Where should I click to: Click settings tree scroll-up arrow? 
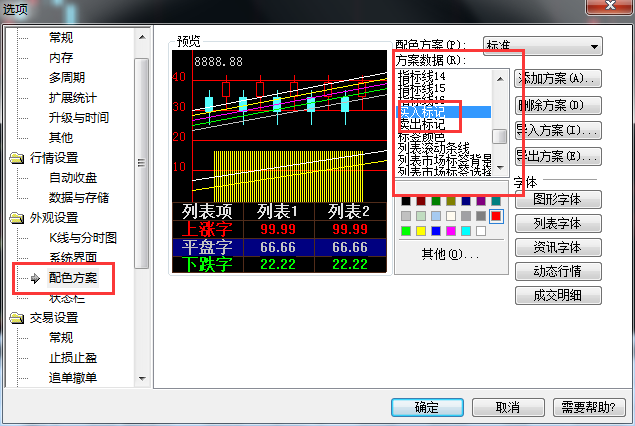point(142,37)
